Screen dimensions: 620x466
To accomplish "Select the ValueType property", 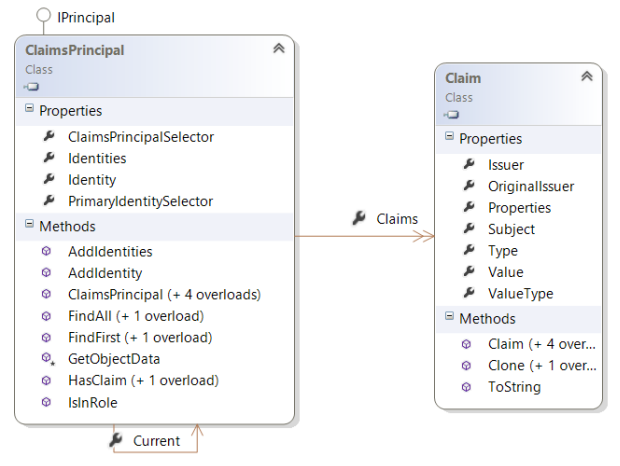I will tap(520, 293).
